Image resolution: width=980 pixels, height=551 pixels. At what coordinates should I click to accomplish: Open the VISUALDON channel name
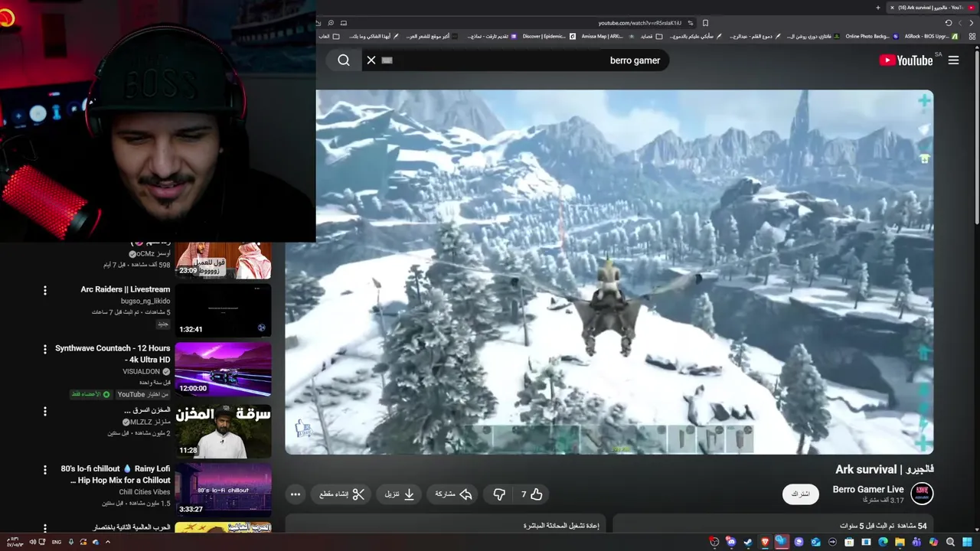(x=142, y=371)
